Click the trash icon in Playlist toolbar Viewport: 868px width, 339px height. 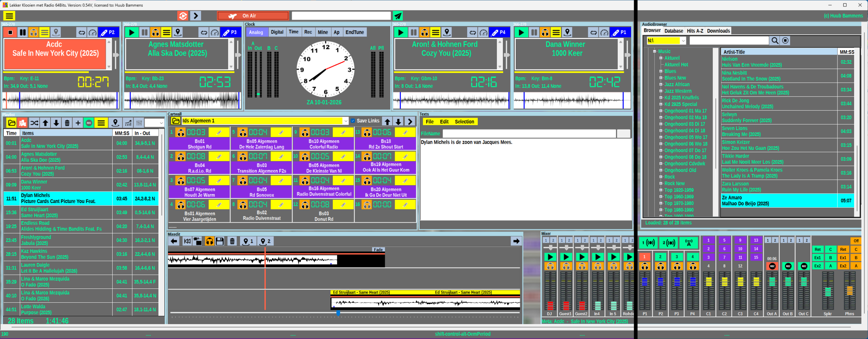coord(67,123)
